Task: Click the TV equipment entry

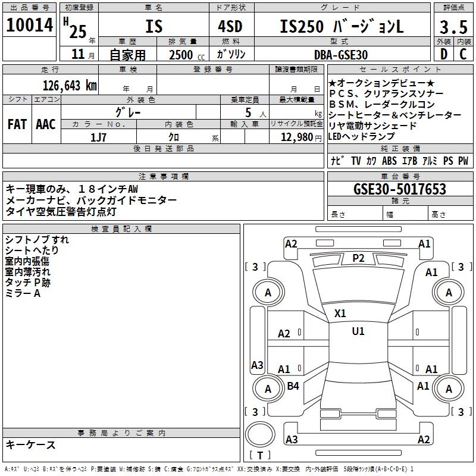Action: [x=356, y=161]
